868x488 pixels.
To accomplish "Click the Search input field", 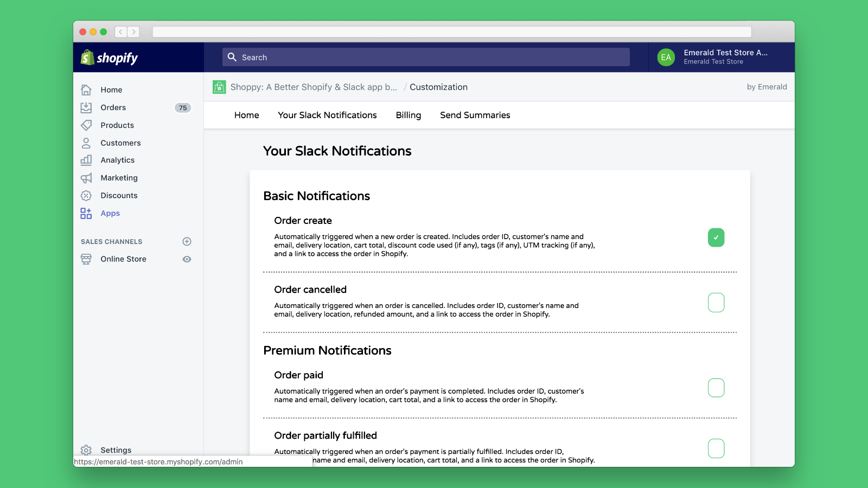I will pyautogui.click(x=426, y=57).
